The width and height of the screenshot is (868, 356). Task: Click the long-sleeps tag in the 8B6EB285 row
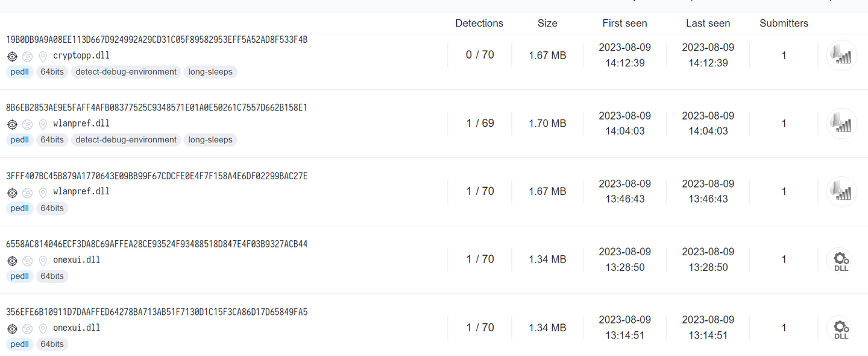click(210, 140)
